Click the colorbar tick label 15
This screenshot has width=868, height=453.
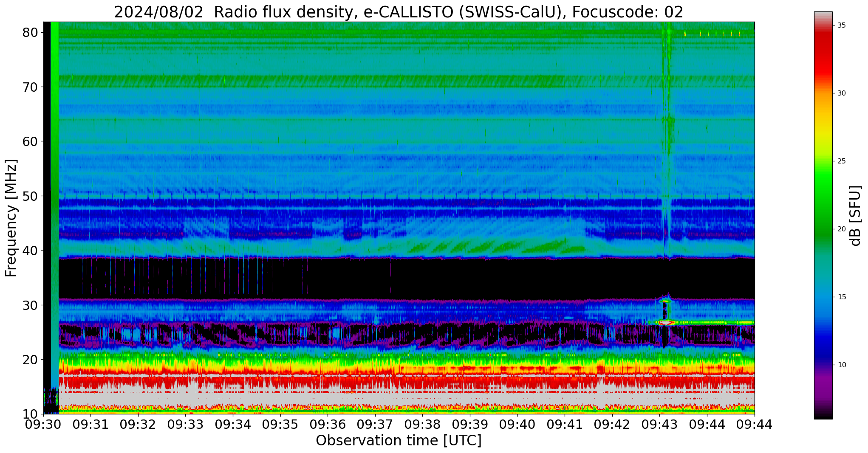[x=841, y=297]
